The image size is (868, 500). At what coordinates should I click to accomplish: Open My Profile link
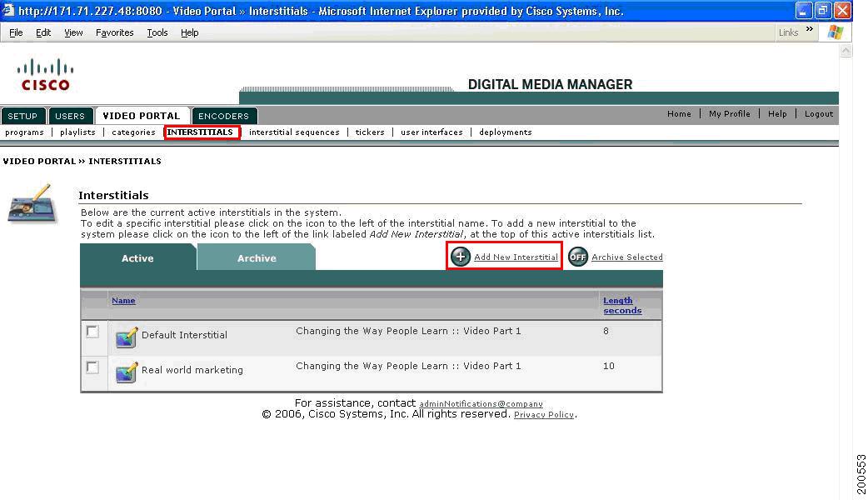coord(730,113)
